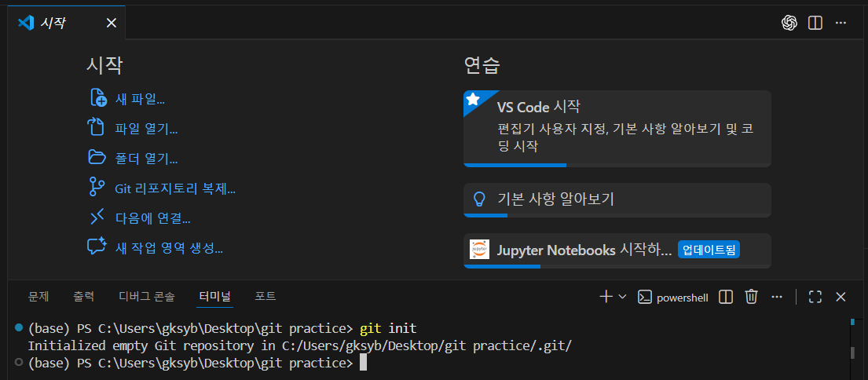The height and width of the screenshot is (380, 868).
Task: Open terminal panel more actions ellipsis
Action: pos(777,297)
